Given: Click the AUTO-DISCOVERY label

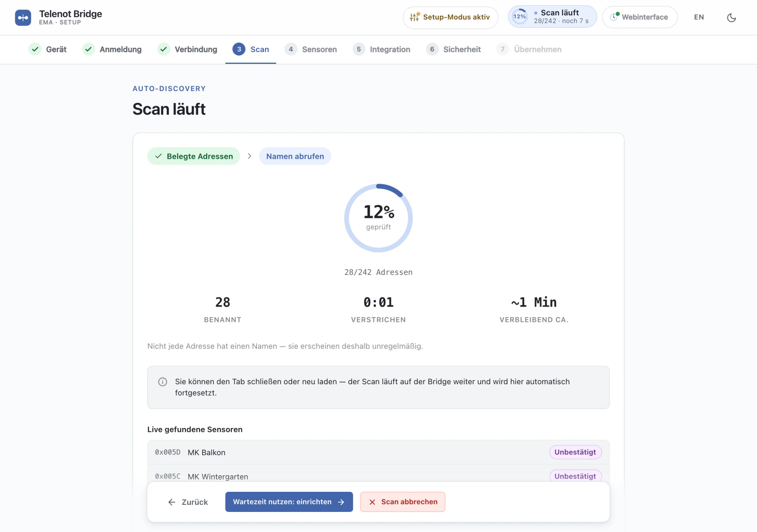Looking at the screenshot, I should (169, 89).
